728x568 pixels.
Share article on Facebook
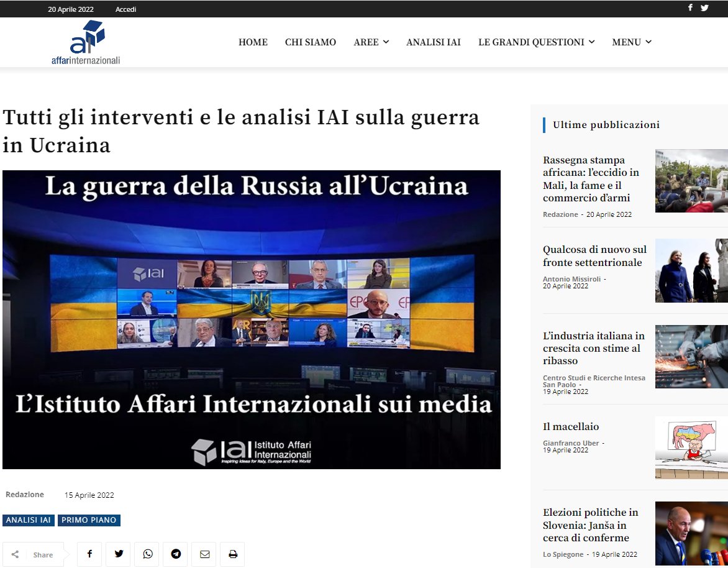pyautogui.click(x=89, y=554)
